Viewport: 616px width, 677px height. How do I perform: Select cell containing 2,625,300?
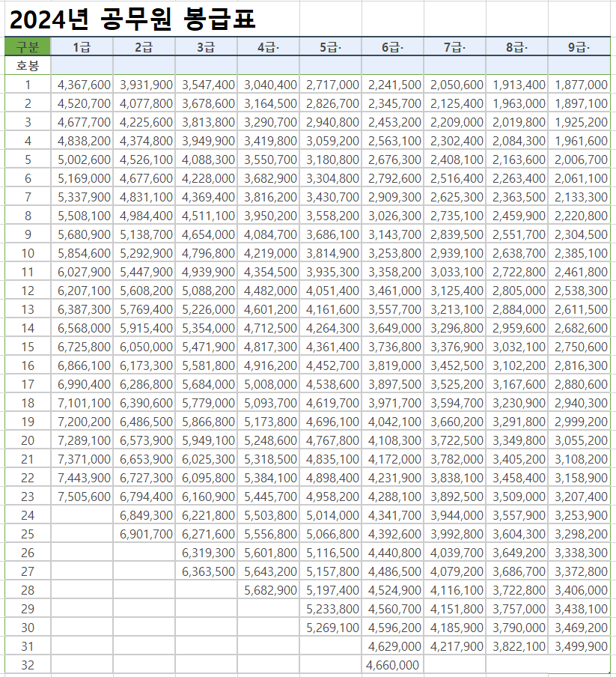point(454,197)
